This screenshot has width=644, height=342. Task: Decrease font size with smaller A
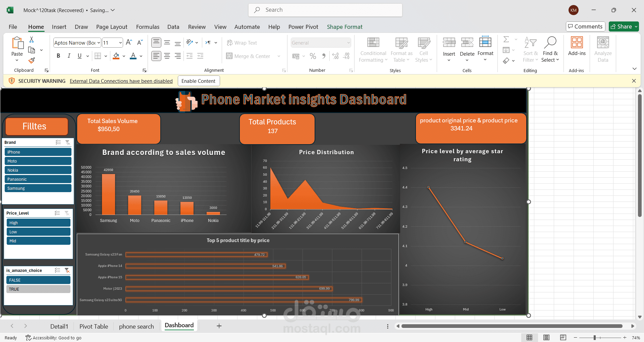pyautogui.click(x=140, y=43)
